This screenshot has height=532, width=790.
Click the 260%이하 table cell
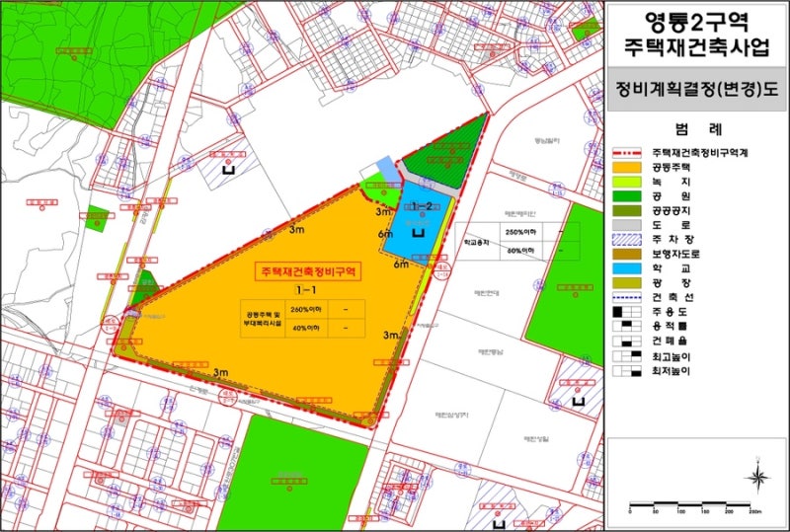coord(306,309)
